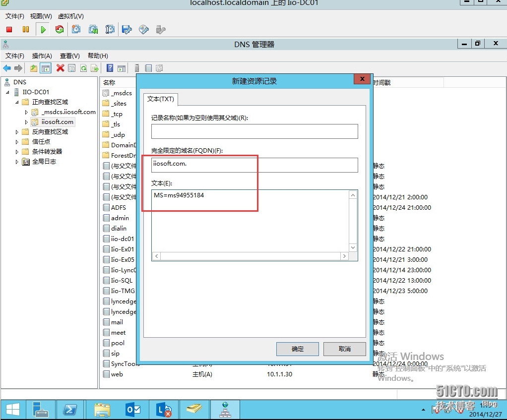Image resolution: width=507 pixels, height=420 pixels.
Task: Open the 查看(V) menu in DNS Manager
Action: coord(69,56)
